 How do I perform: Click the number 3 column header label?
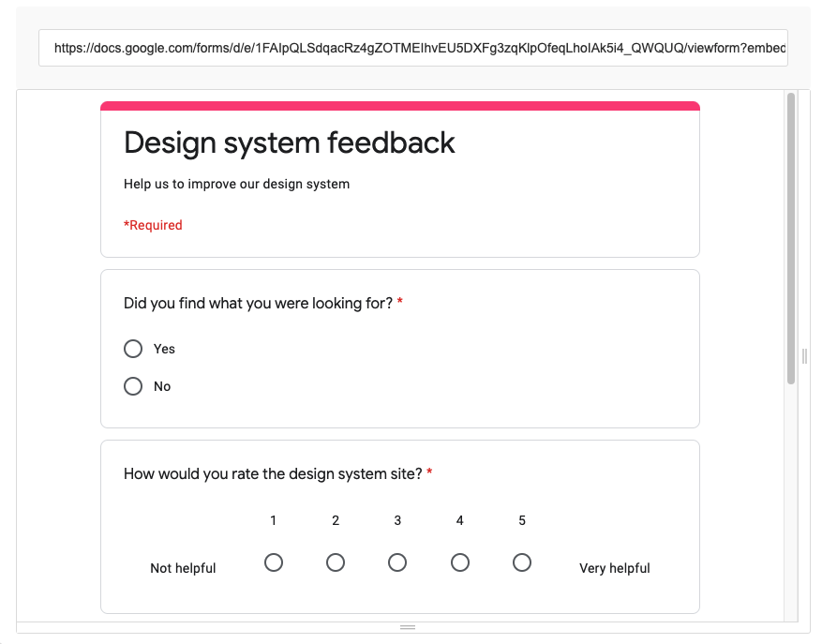[x=397, y=520]
